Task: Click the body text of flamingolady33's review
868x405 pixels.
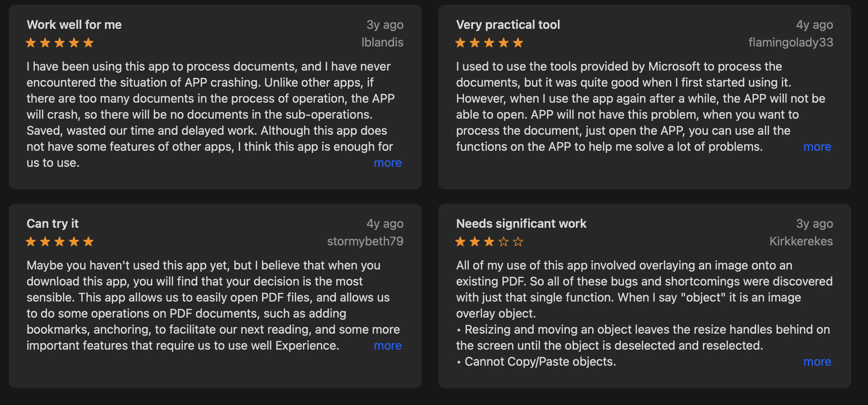Action: (x=625, y=107)
